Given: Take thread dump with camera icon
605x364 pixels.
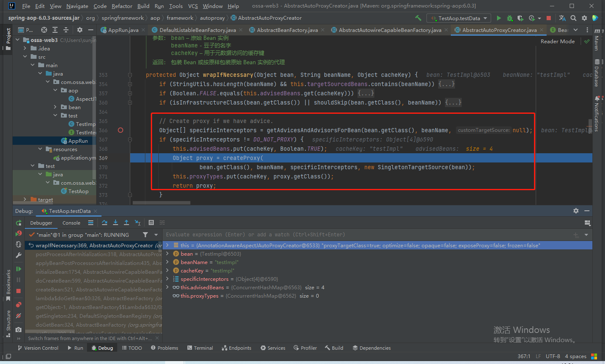Looking at the screenshot, I should (18, 330).
